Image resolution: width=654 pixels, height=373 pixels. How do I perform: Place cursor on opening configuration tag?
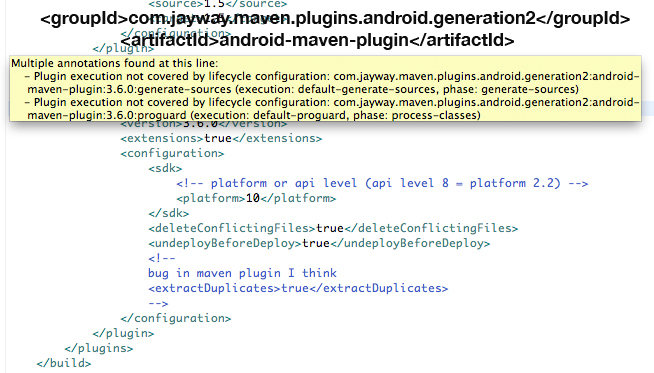(172, 153)
